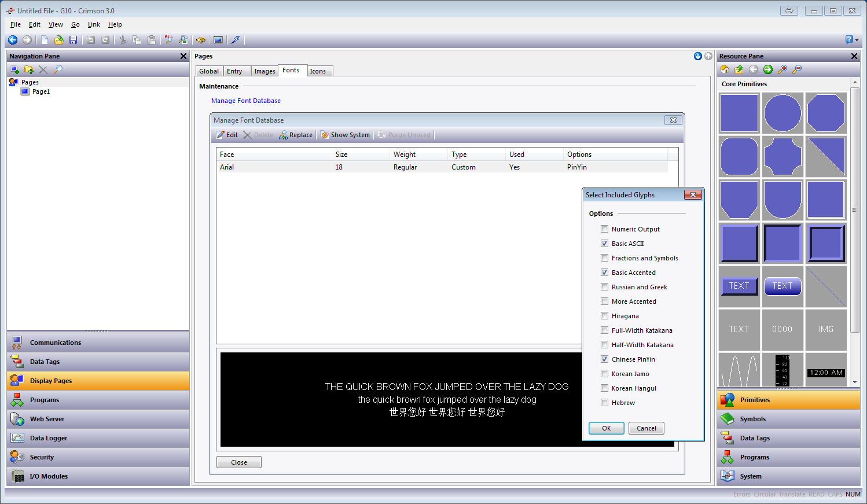Open the Security section
867x504 pixels.
click(x=98, y=457)
